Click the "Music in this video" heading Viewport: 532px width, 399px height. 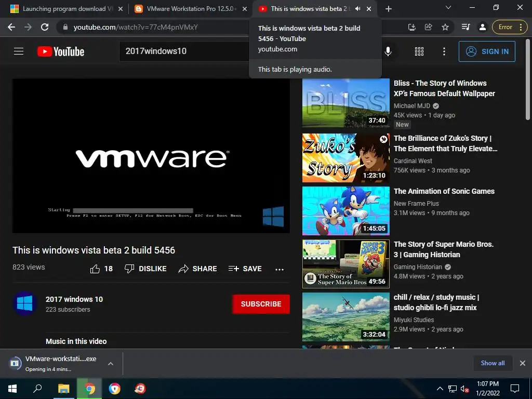click(76, 341)
